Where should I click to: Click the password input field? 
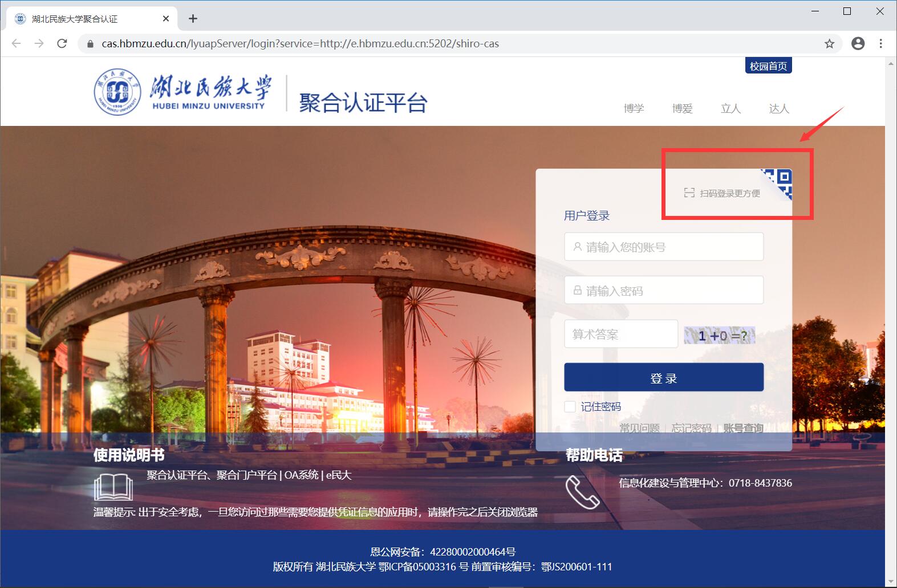664,291
